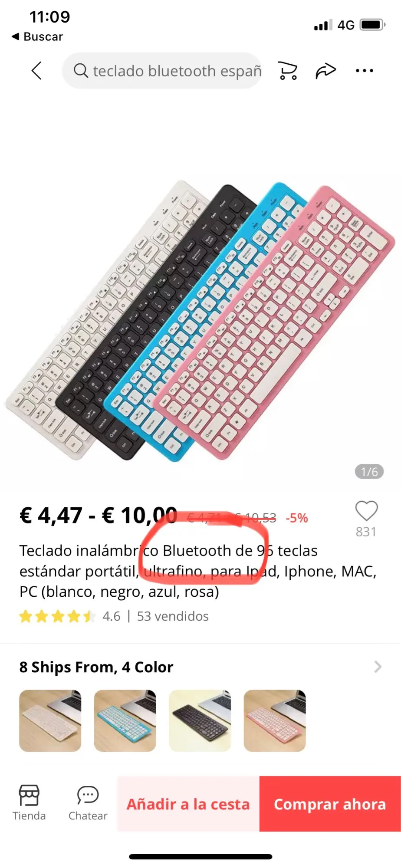Select the white keyboard color thumbnail
The image size is (401, 868).
point(50,720)
